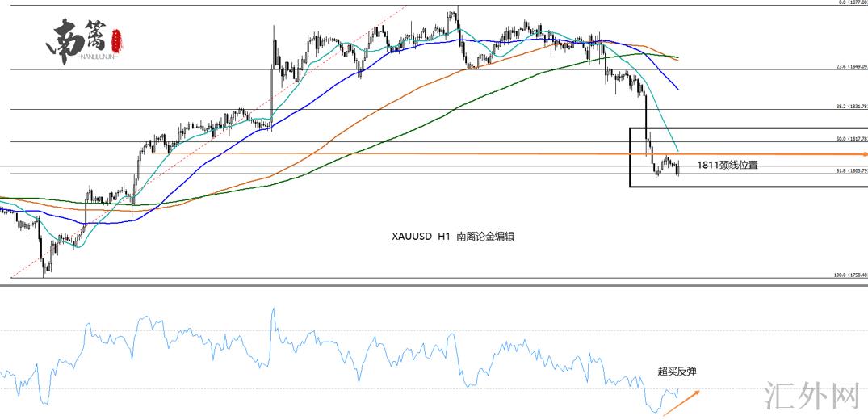Click the Fibonacci label '61.8 (1803.79)'
The image size is (868, 420).
pyautogui.click(x=852, y=171)
